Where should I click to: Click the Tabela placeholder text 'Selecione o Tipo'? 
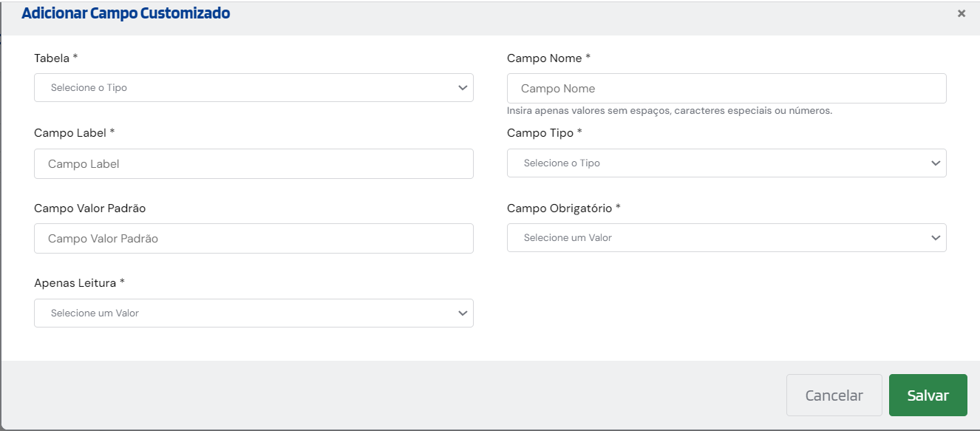click(x=89, y=88)
